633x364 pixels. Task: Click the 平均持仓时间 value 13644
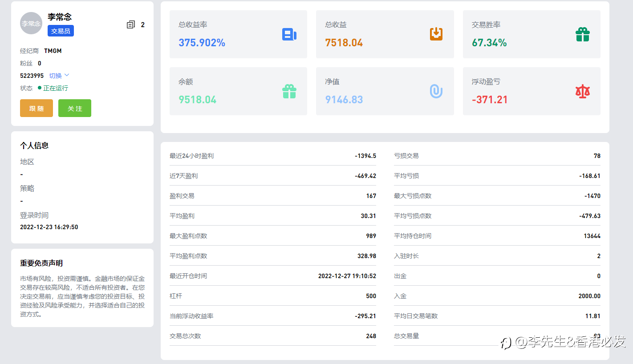pos(592,236)
